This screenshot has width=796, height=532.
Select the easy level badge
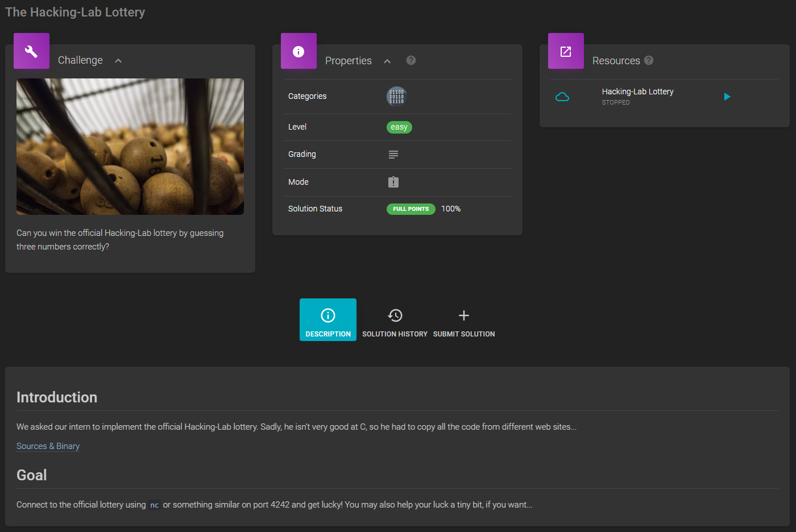(399, 127)
